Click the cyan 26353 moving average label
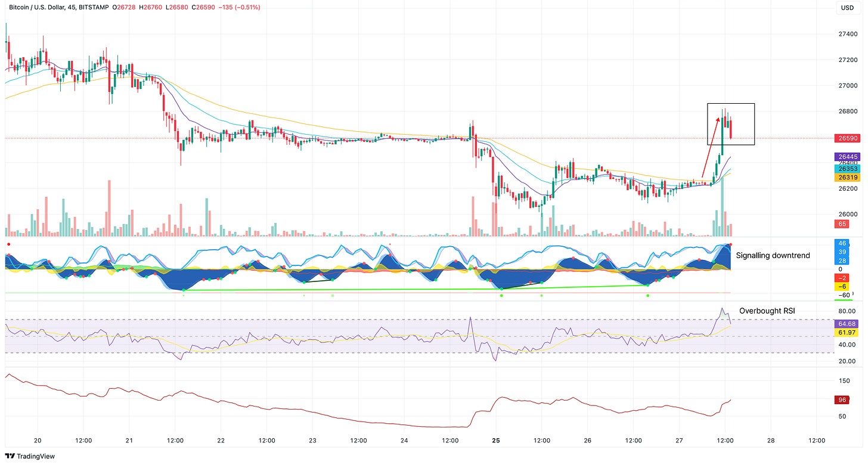The height and width of the screenshot is (465, 868). click(x=846, y=169)
